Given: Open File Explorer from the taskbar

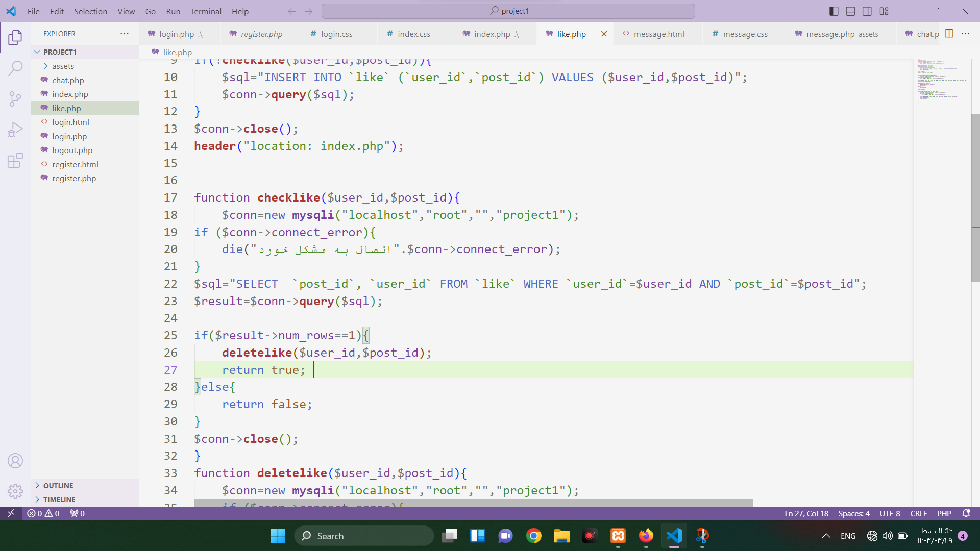Looking at the screenshot, I should pyautogui.click(x=562, y=536).
